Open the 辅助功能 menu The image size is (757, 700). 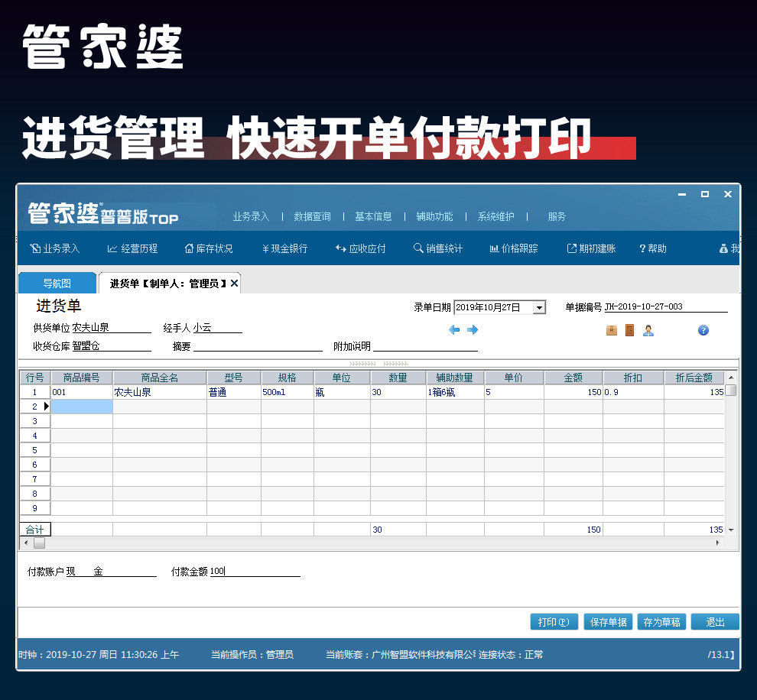(x=434, y=216)
